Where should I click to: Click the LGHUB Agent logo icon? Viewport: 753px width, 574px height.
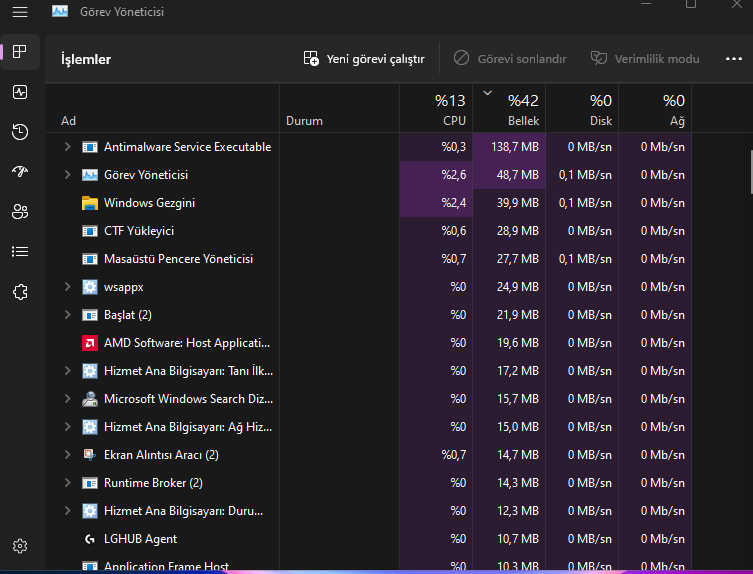90,539
